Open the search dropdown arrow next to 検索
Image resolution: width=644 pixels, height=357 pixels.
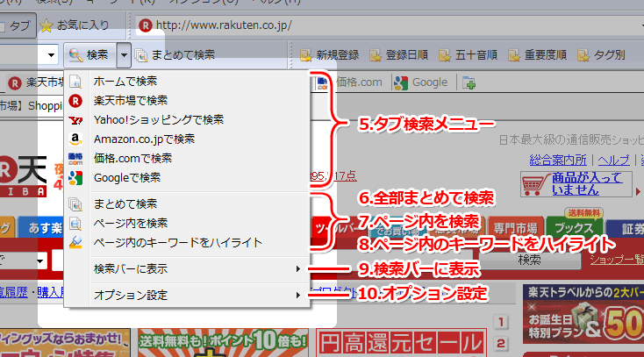coord(124,54)
